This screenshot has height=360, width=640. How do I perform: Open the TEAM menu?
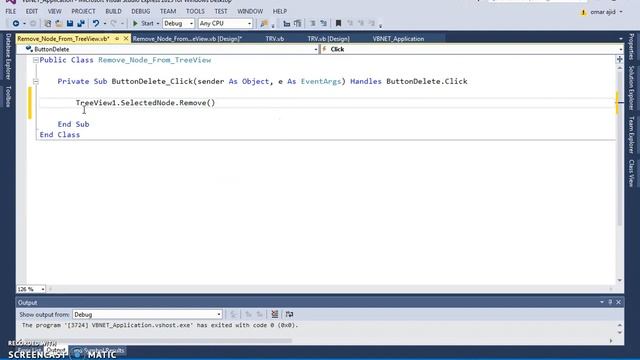pyautogui.click(x=168, y=11)
